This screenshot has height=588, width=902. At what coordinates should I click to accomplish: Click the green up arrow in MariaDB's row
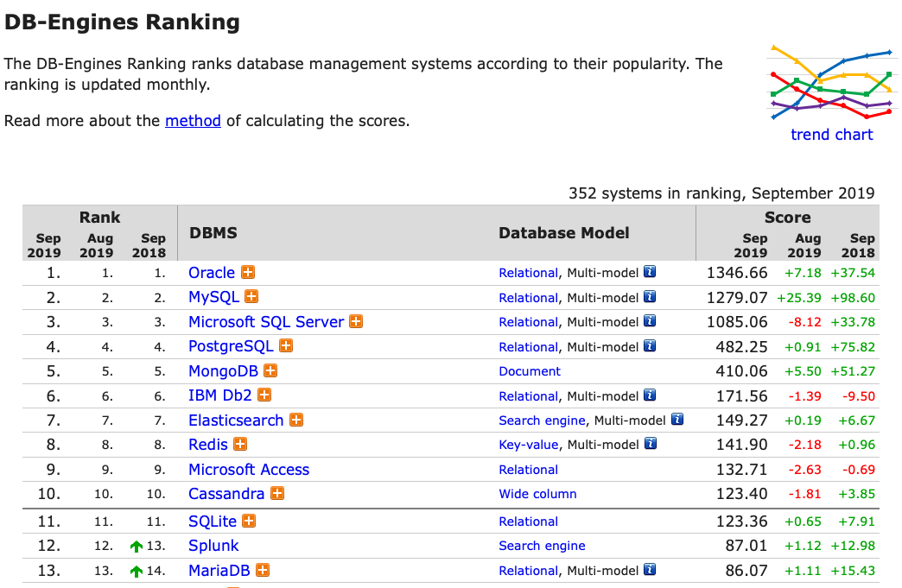(137, 571)
